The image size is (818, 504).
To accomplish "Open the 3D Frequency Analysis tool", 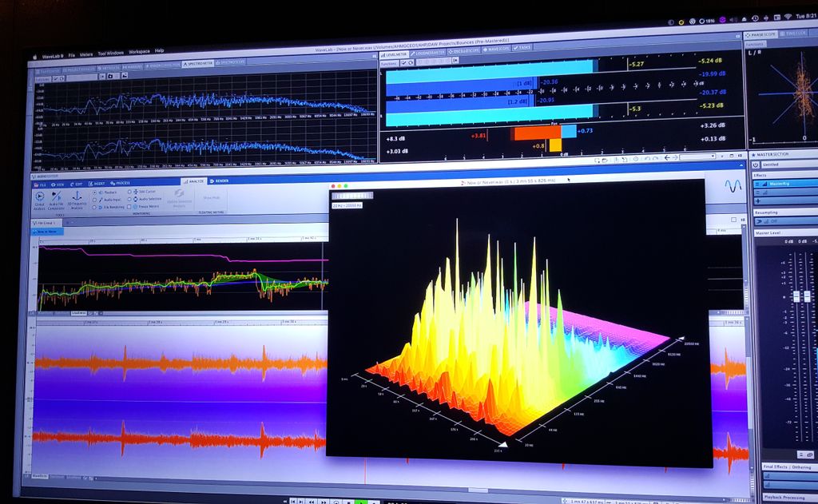I will click(x=77, y=199).
